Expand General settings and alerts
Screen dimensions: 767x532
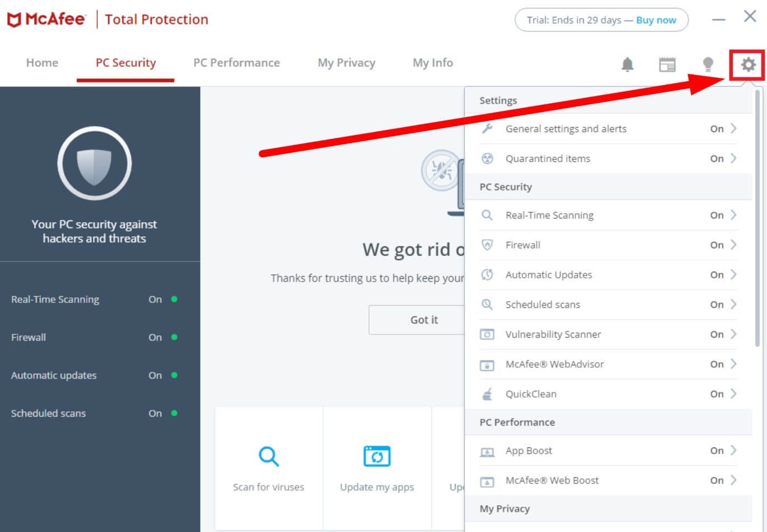tap(735, 128)
